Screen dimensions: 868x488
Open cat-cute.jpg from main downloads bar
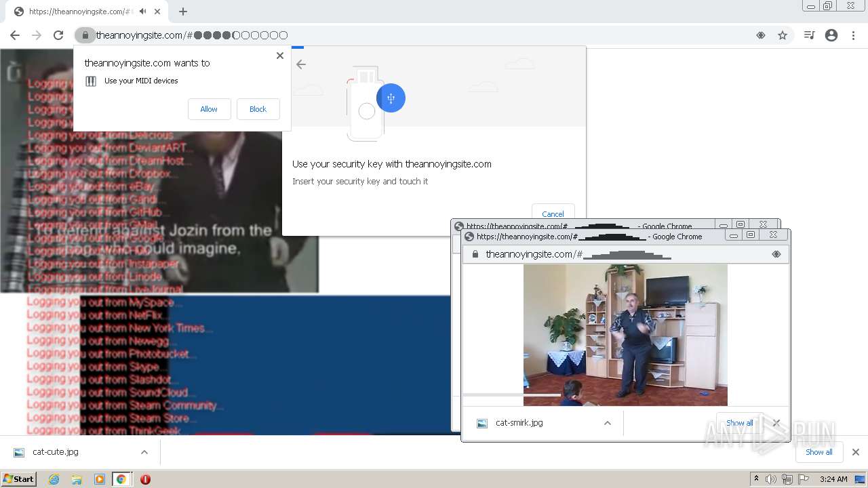pyautogui.click(x=56, y=452)
